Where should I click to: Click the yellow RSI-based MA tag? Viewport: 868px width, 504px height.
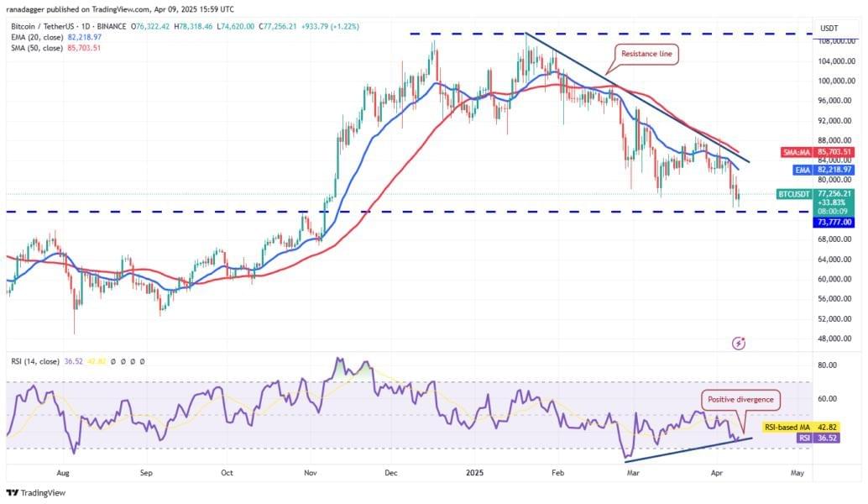801,428
